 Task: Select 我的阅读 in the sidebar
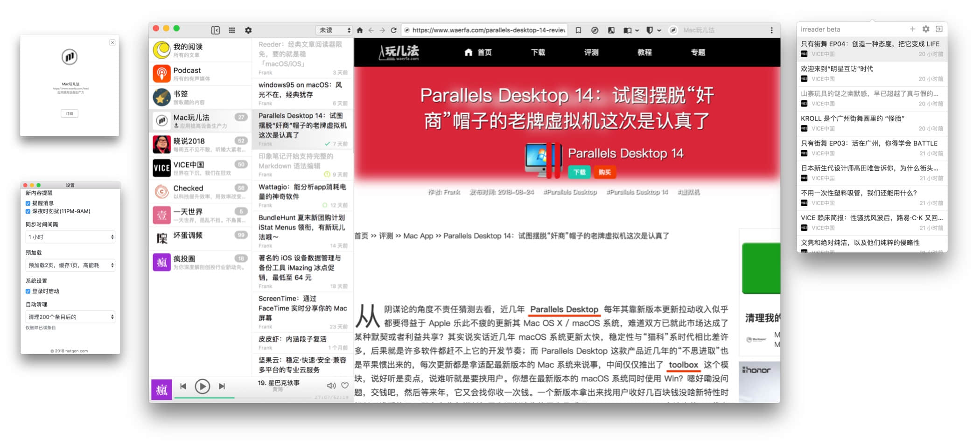click(x=200, y=50)
